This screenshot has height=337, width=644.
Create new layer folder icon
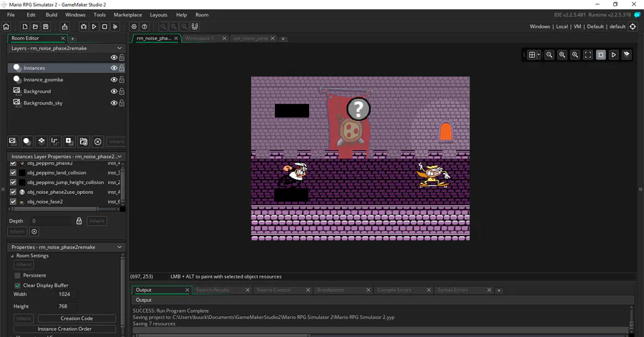[84, 142]
